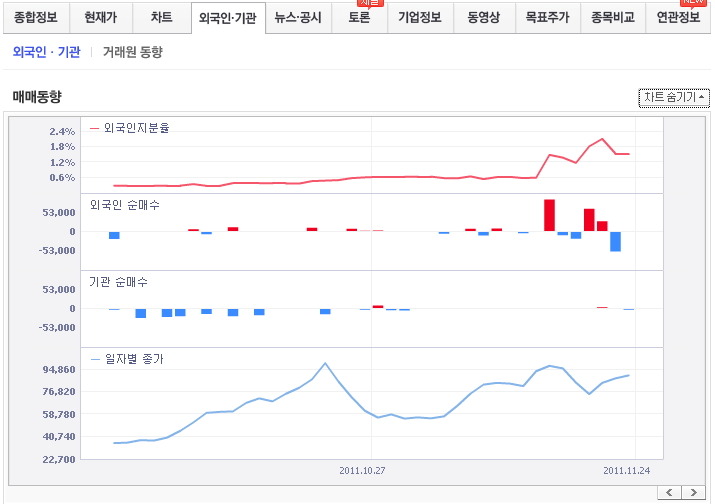Select the 종목비교 tab
715x504 pixels.
[x=612, y=18]
